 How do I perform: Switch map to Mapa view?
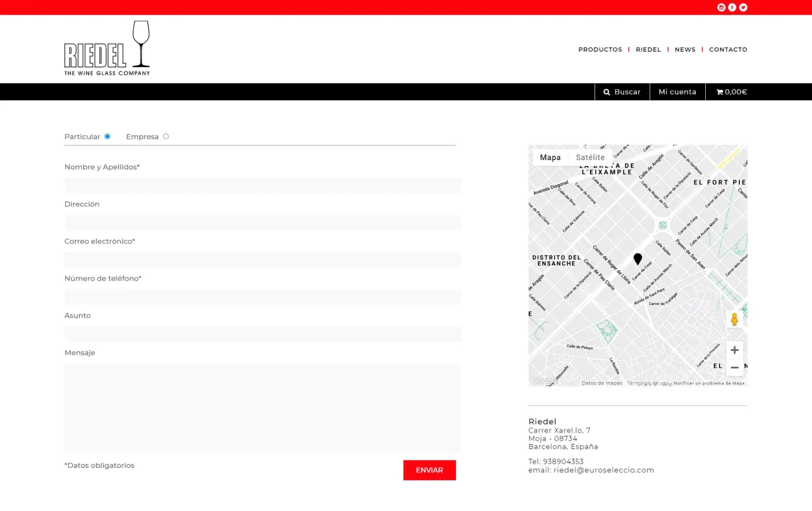pos(550,157)
